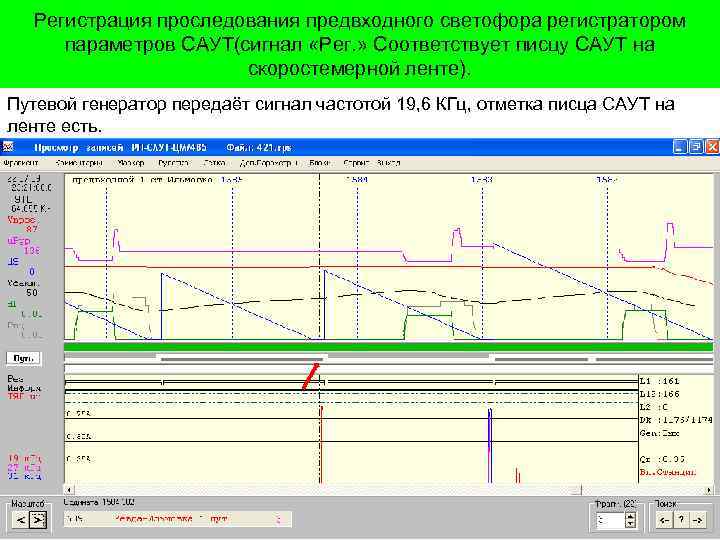Click the Выход menu item

389,163
